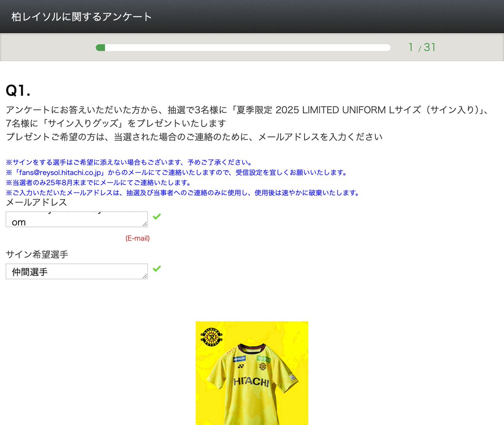
Task: Click the resize grip of the email field
Action: click(144, 224)
